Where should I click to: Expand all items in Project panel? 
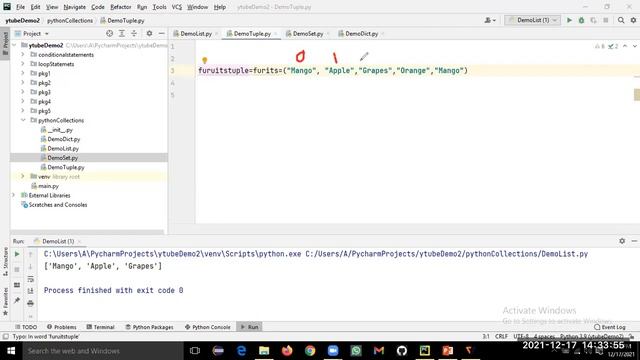122,33
